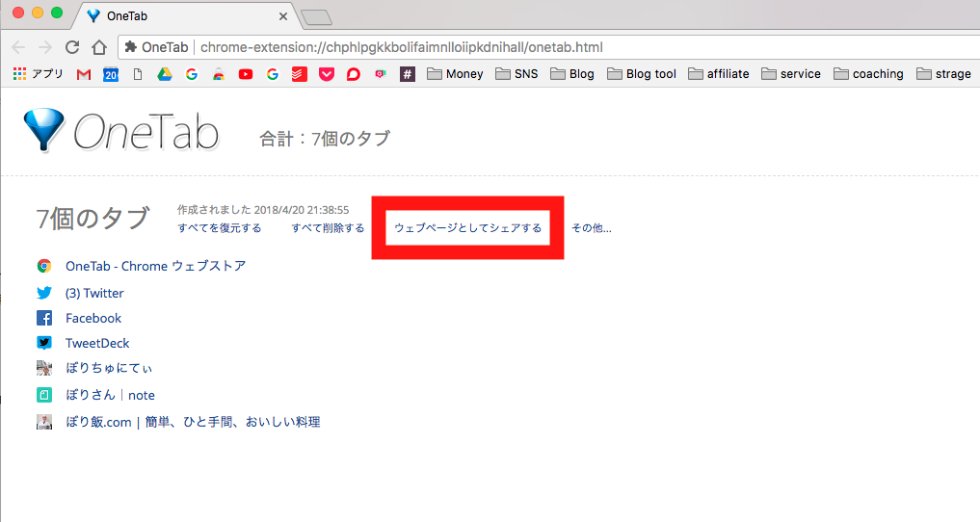Open the Google Drive bookmark
The width and height of the screenshot is (980, 522).
165,74
